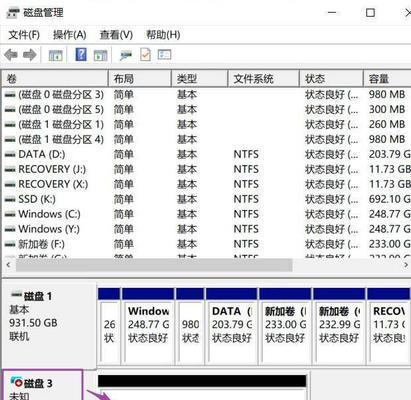Screen dimensions: 411x400
Task: Open the blue help question-mark icon
Action: pos(81,54)
